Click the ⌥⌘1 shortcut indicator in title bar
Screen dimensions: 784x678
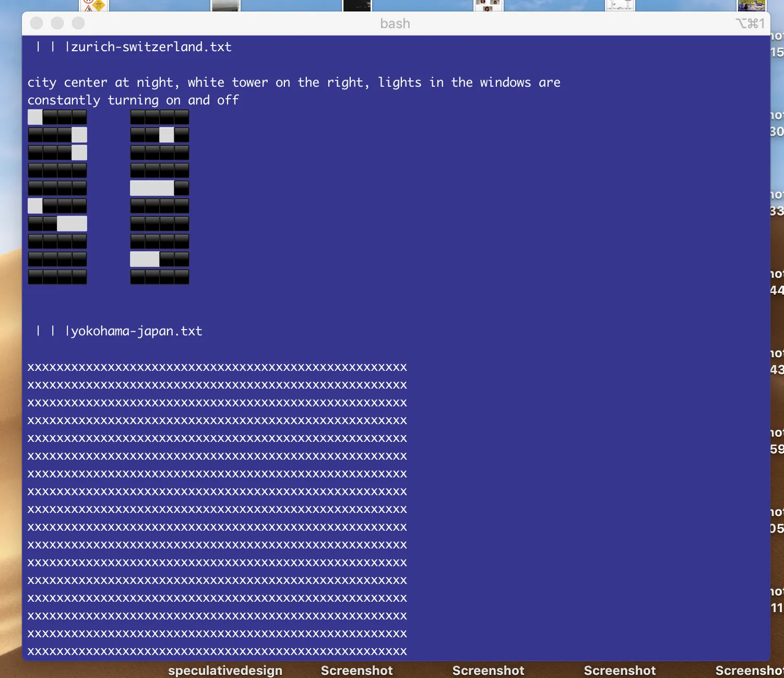750,24
